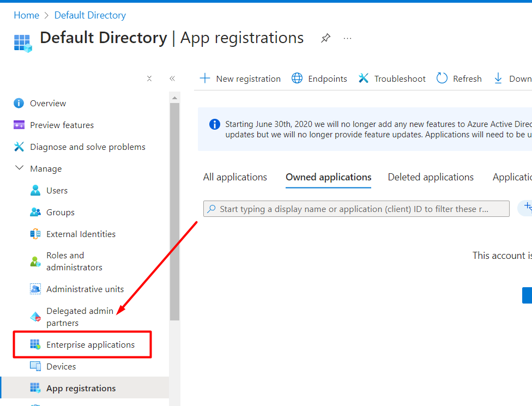This screenshot has width=532, height=406.
Task: Click the sidebar scroll up arrow
Action: coord(174,98)
